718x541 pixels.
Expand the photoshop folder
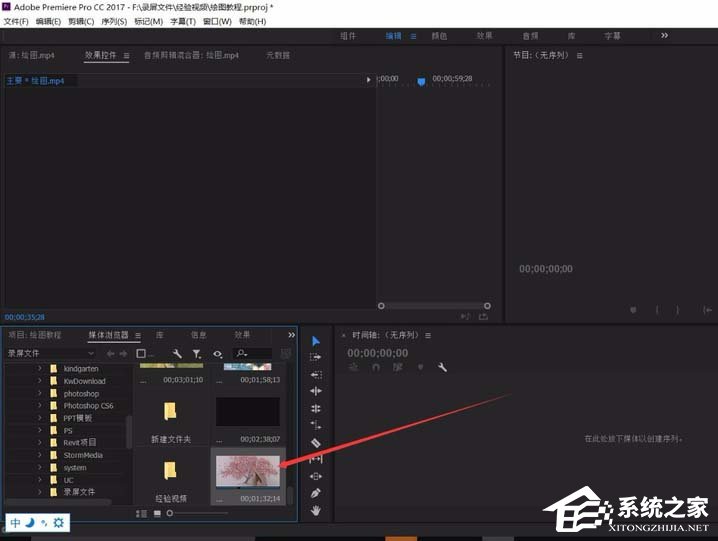click(x=39, y=393)
